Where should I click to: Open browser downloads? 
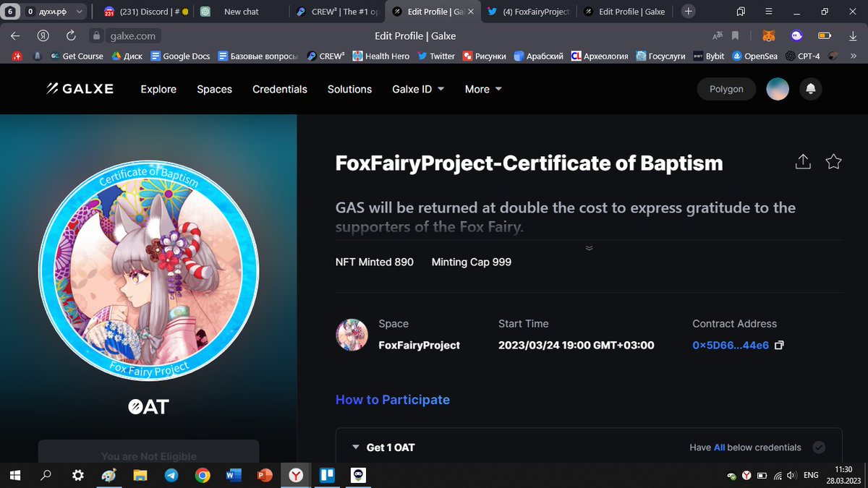pyautogui.click(x=851, y=35)
